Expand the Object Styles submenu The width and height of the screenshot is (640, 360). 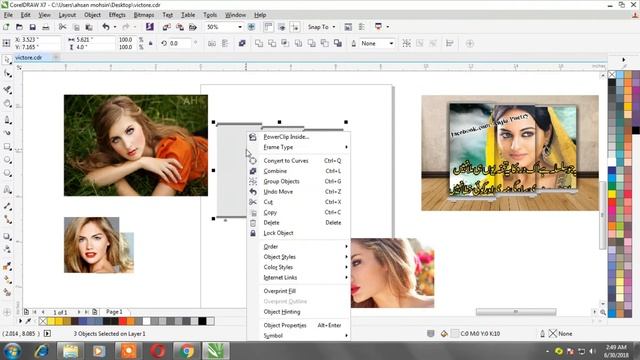299,257
